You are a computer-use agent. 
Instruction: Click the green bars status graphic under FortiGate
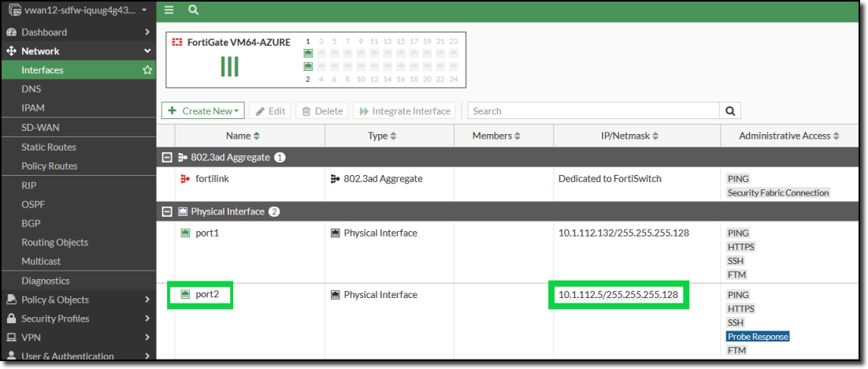(x=229, y=66)
